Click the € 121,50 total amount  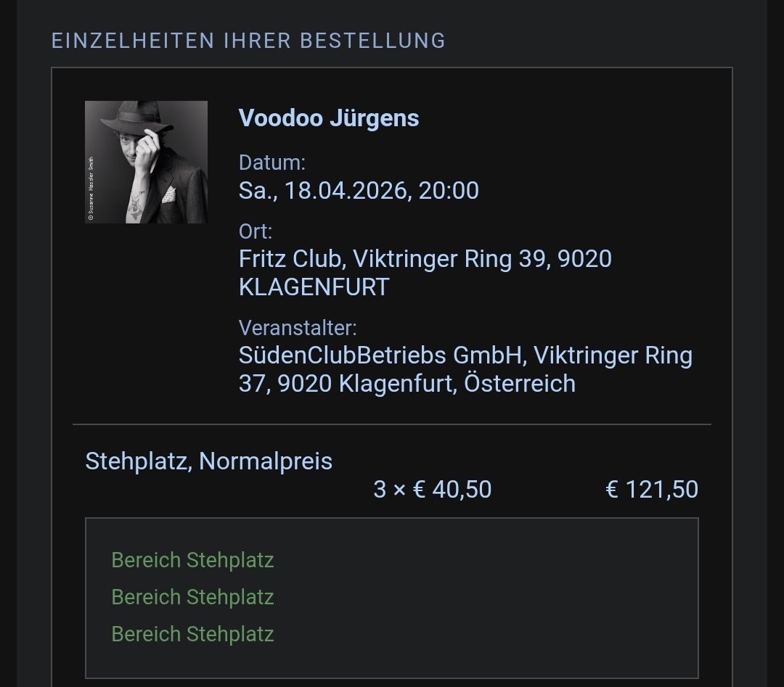[651, 489]
